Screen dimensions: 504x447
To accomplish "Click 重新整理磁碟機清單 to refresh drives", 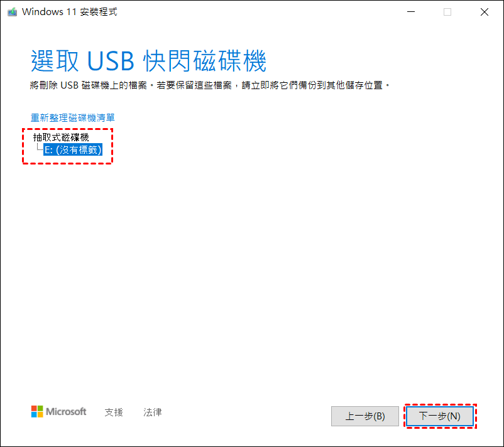I will (x=73, y=118).
